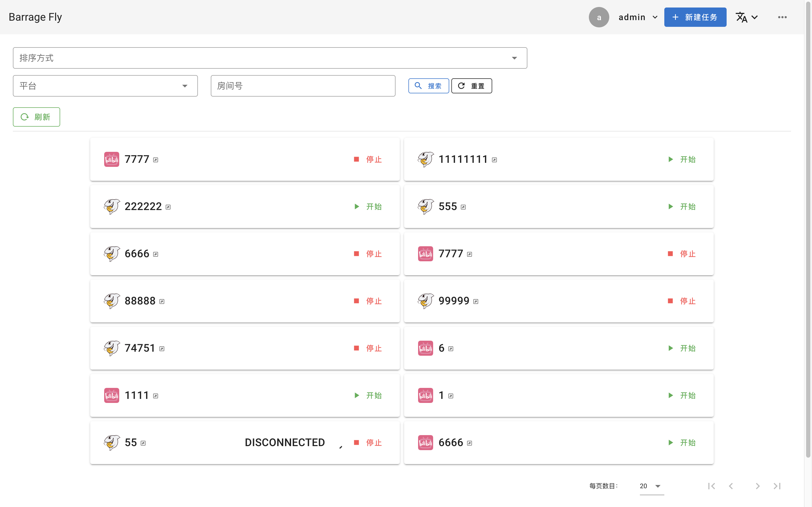Open the 平台 platform dropdown
The height and width of the screenshot is (507, 812).
point(105,86)
